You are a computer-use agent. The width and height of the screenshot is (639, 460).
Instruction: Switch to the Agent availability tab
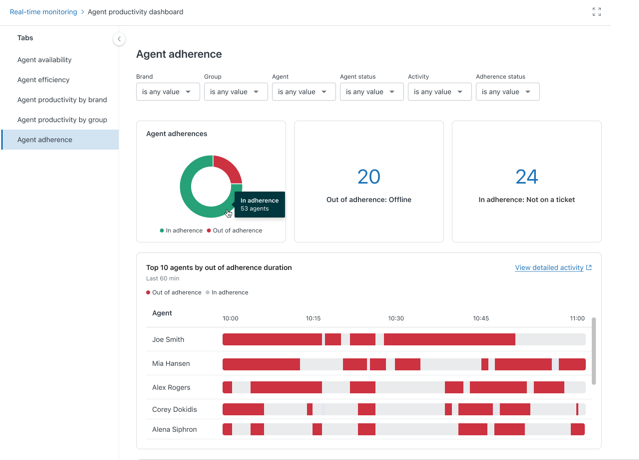44,60
